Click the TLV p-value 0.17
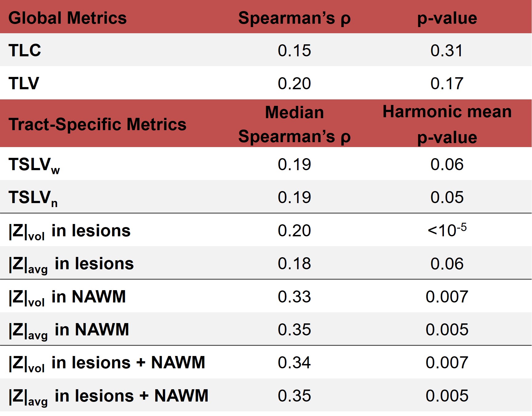Viewport: 532px width, 416px height. [447, 83]
